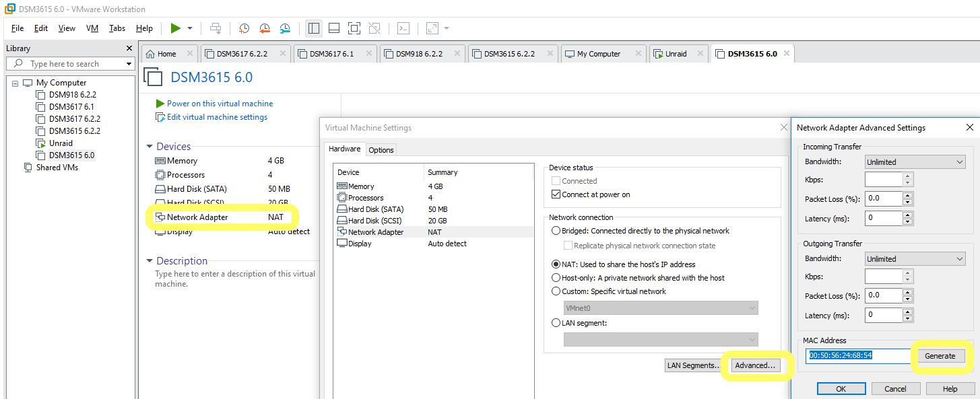This screenshot has width=980, height=399.
Task: Collapse the Devices section
Action: click(150, 147)
